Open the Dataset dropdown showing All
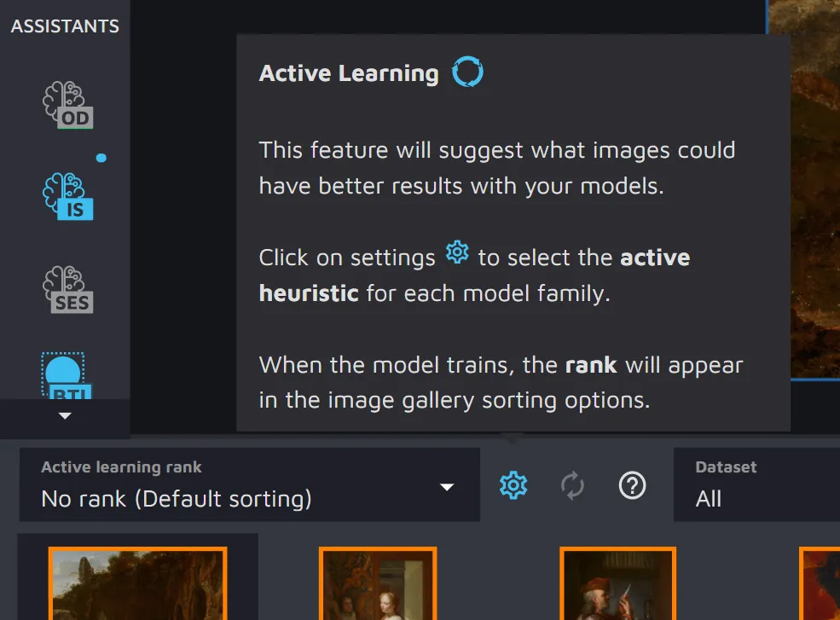Image resolution: width=840 pixels, height=620 pixels. (756, 485)
